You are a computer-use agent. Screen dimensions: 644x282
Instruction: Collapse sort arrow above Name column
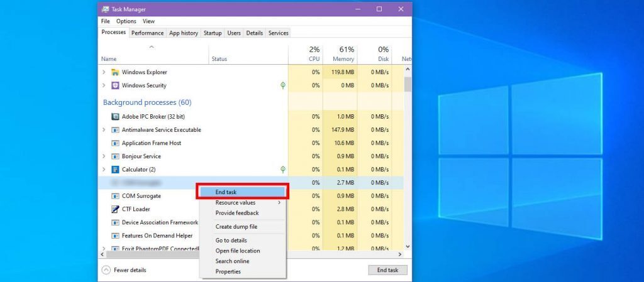tap(152, 46)
